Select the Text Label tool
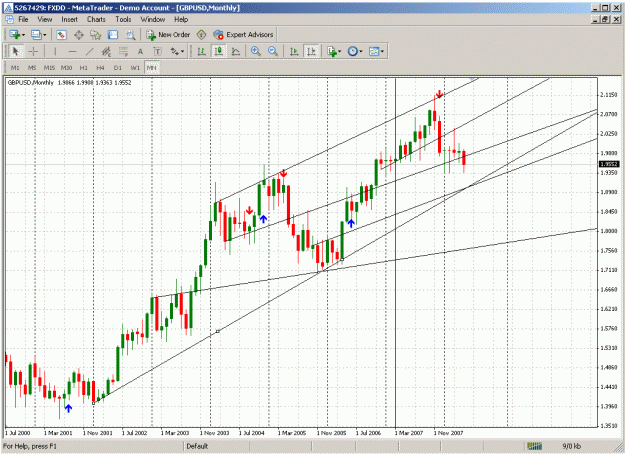The image size is (625, 454). 157,51
